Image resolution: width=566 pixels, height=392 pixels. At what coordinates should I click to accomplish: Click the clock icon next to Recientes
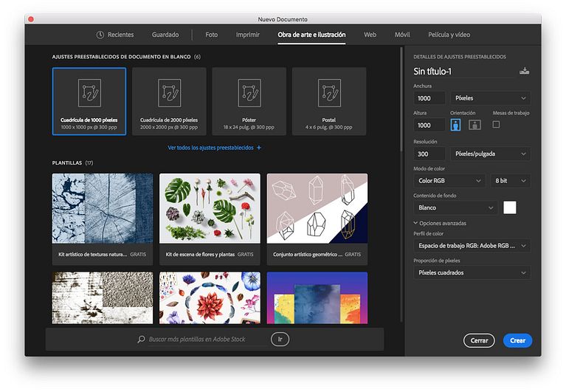100,35
